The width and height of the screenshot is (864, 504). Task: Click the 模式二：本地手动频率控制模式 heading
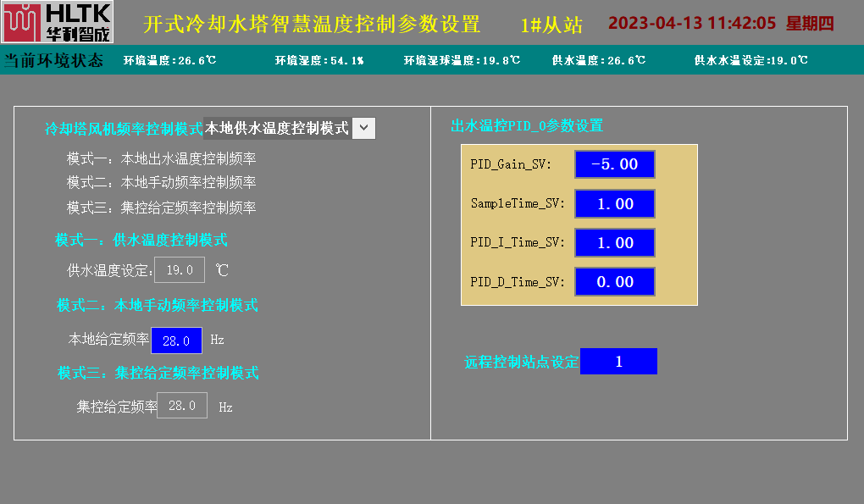click(x=157, y=305)
